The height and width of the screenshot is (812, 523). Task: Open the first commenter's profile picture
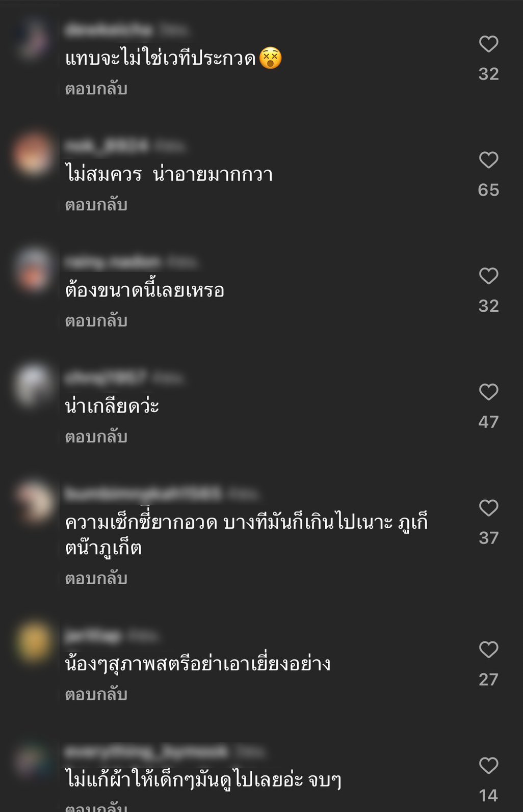click(34, 39)
